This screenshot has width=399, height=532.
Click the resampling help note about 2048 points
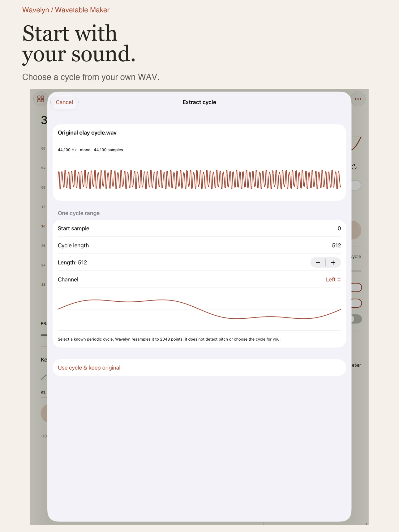tap(169, 339)
